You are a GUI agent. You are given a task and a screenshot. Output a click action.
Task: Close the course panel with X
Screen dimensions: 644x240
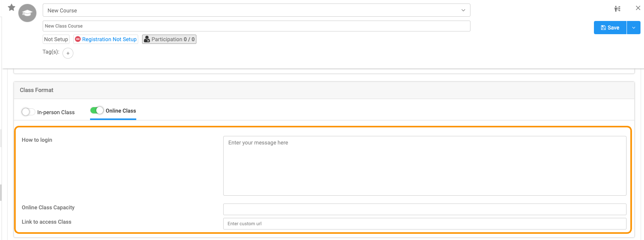point(638,8)
